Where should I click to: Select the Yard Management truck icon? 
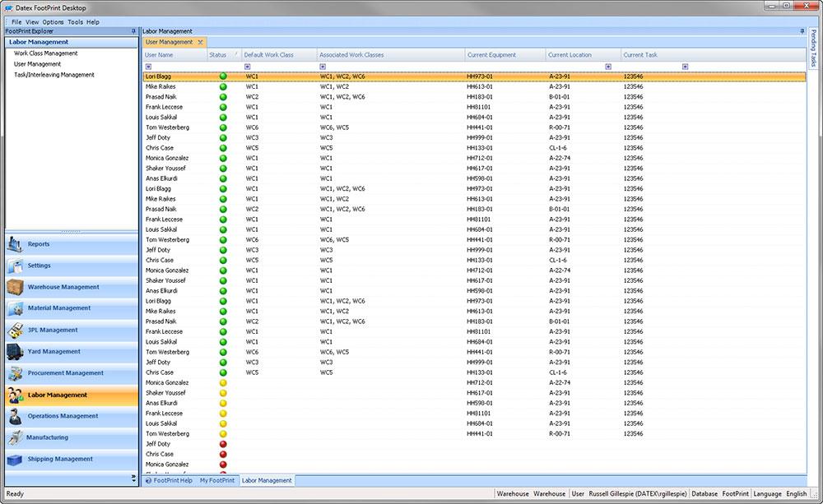16,352
